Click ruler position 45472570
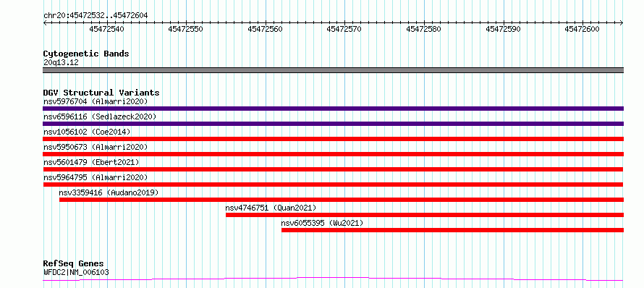The width and height of the screenshot is (644, 288). [x=344, y=29]
